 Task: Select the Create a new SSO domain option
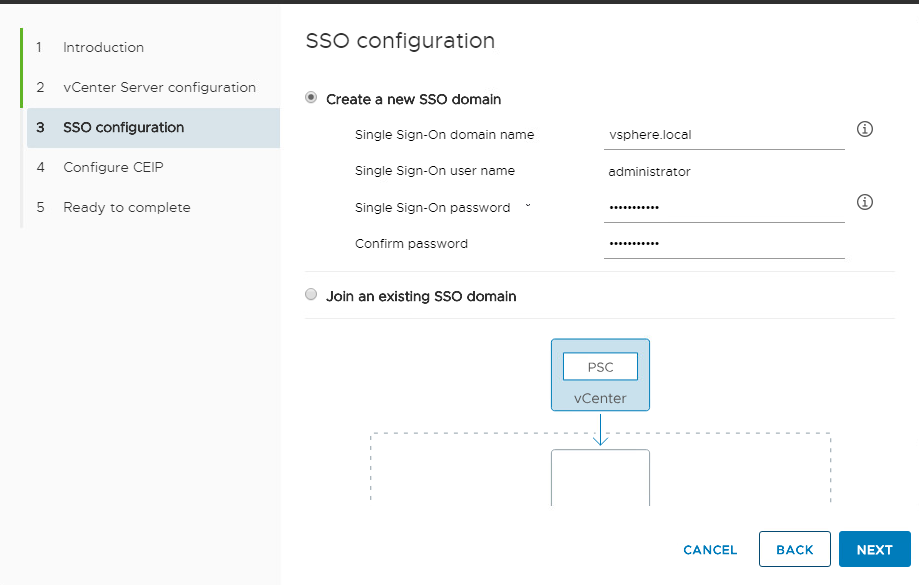(x=311, y=99)
